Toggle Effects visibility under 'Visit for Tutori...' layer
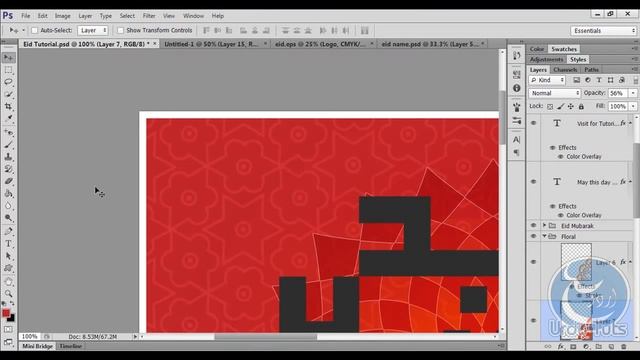This screenshot has height=360, width=640. tap(553, 148)
